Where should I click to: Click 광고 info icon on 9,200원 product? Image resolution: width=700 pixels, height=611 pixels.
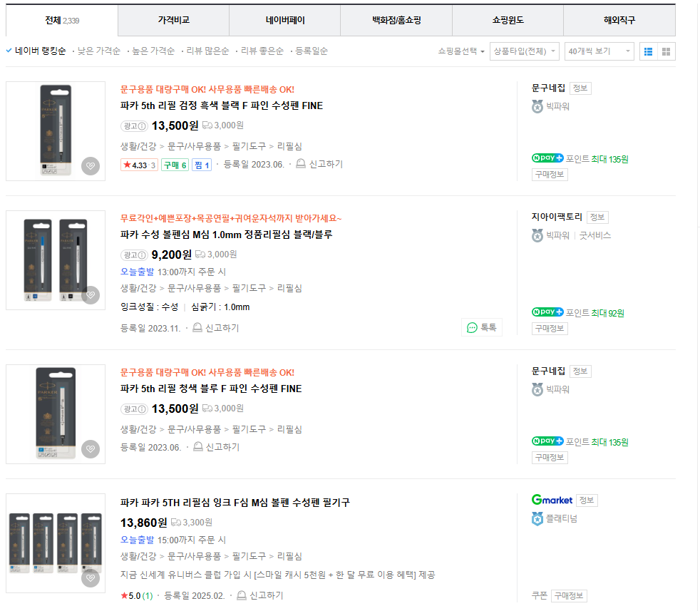click(134, 255)
